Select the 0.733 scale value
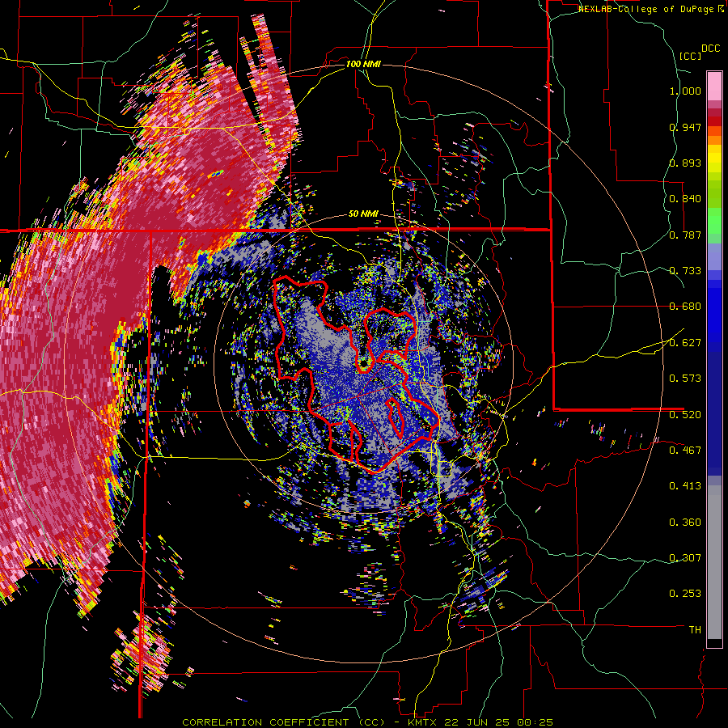 [685, 271]
